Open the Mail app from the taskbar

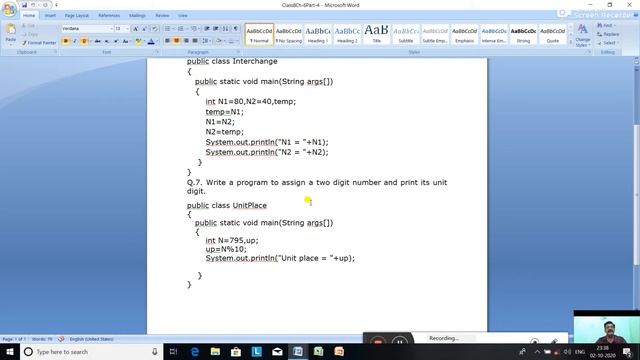pyautogui.click(x=277, y=351)
